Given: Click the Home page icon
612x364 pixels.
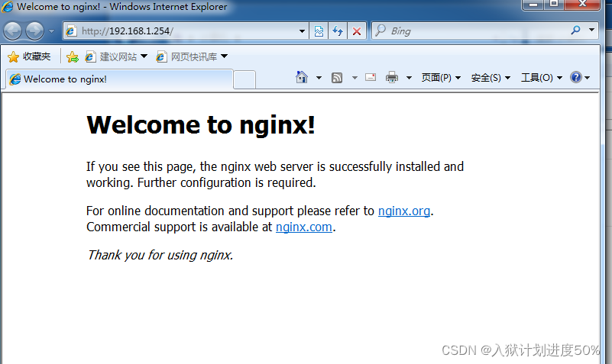Looking at the screenshot, I should (301, 77).
